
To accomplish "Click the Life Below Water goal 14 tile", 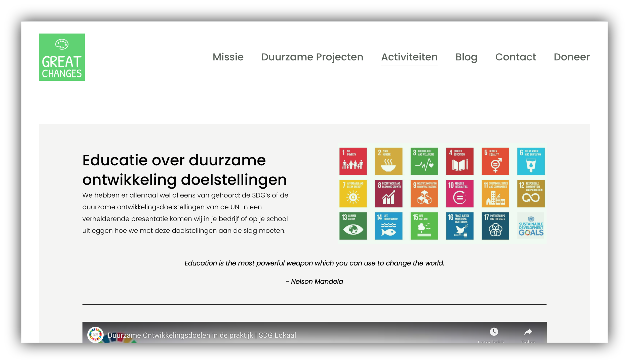I will click(388, 226).
